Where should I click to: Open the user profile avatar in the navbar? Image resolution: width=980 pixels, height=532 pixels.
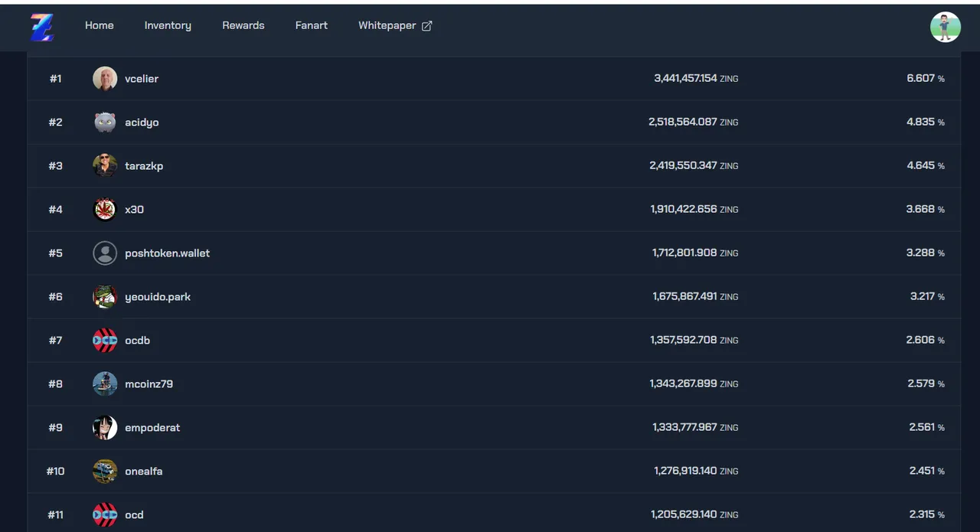[x=946, y=27]
